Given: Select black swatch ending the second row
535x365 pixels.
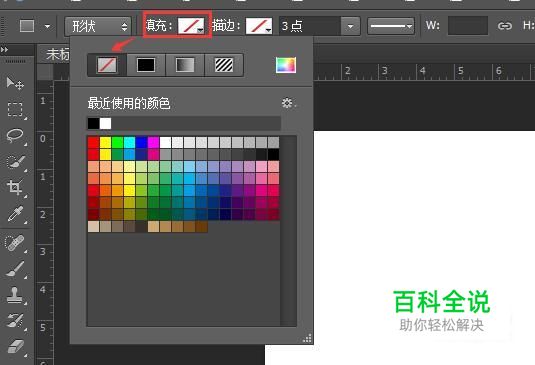Looking at the screenshot, I should pyautogui.click(x=273, y=155).
